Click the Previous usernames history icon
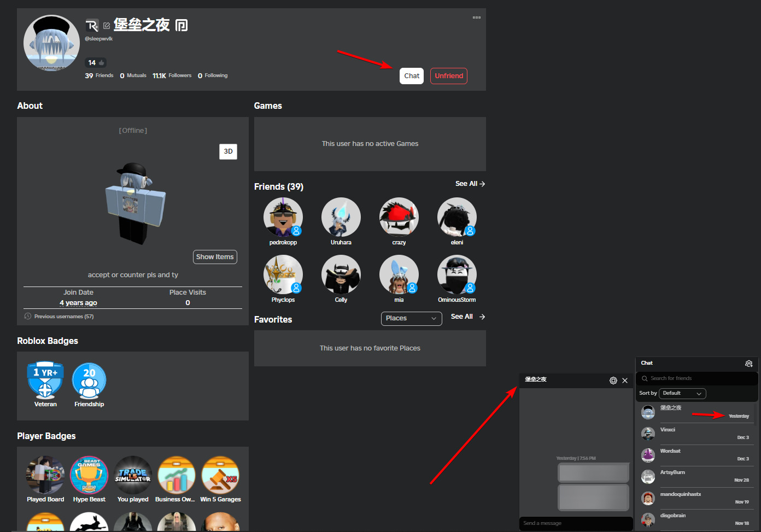This screenshot has width=761, height=532. [28, 316]
